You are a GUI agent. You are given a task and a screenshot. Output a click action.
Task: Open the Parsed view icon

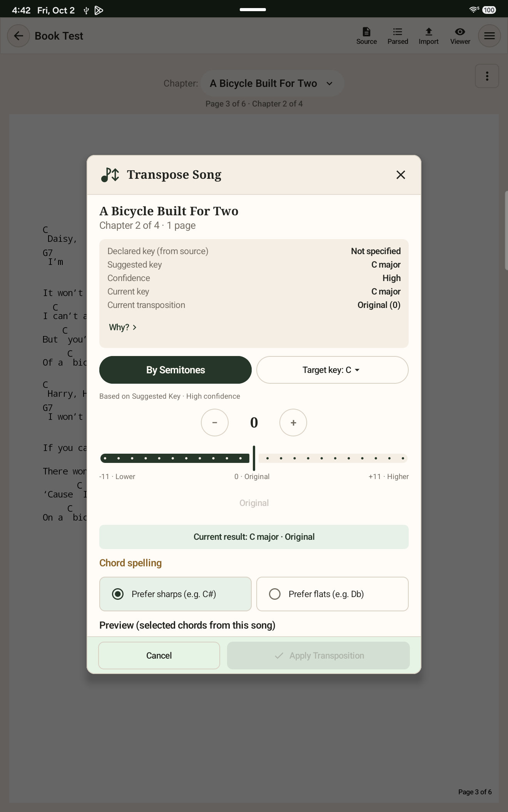pyautogui.click(x=398, y=36)
